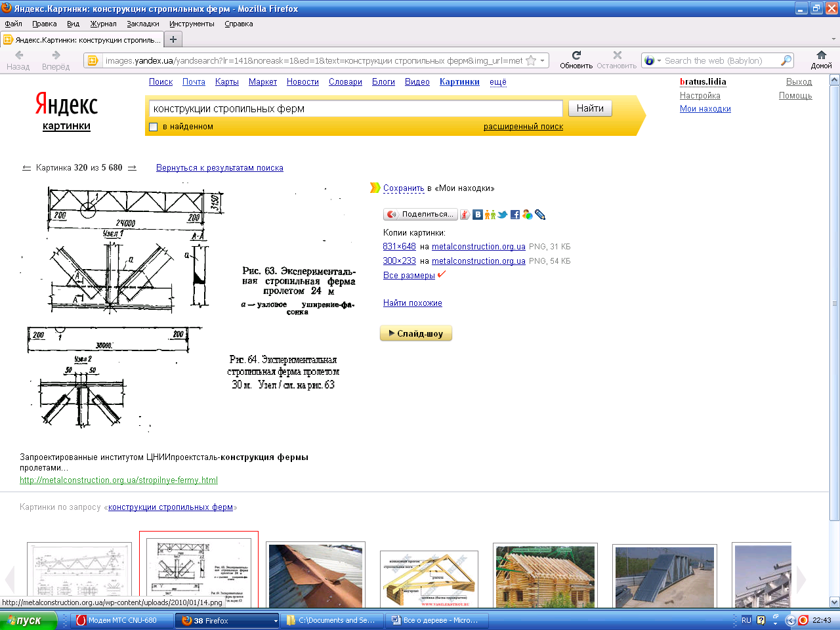Viewport: 840px width, 630px height.
Task: Stop loading with the Остановить button
Action: click(617, 60)
